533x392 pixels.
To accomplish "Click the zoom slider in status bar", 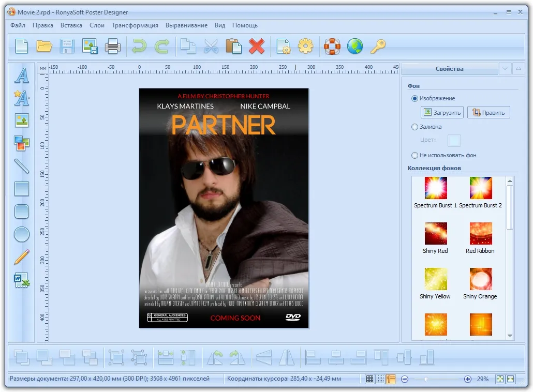I will click(436, 379).
